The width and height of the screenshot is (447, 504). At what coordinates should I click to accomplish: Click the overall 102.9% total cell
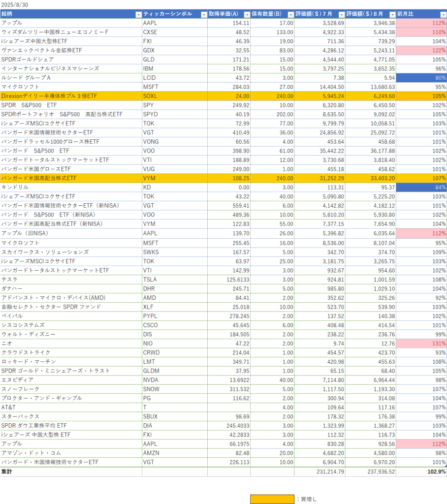pos(421,472)
